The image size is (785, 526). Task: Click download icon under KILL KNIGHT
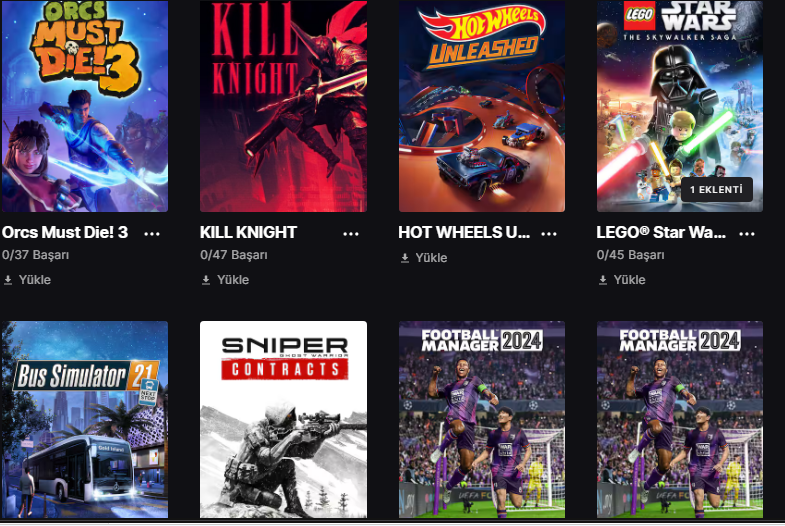(206, 280)
